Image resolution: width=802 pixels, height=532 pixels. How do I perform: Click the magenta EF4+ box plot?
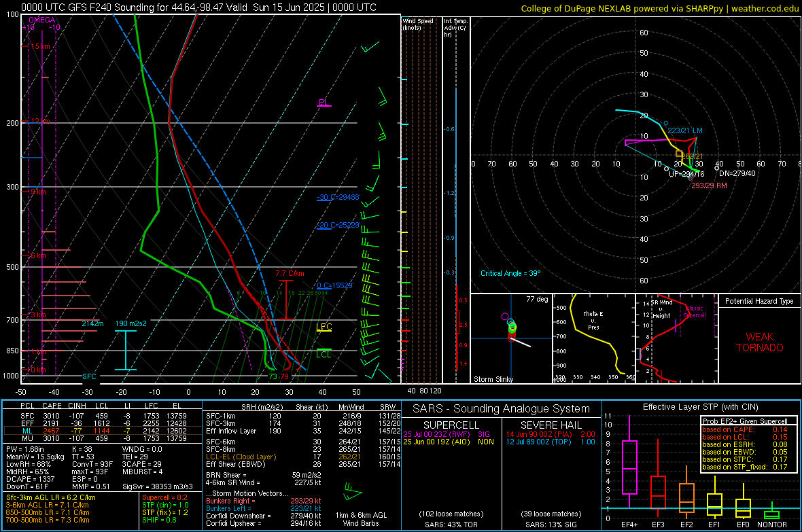[629, 461]
